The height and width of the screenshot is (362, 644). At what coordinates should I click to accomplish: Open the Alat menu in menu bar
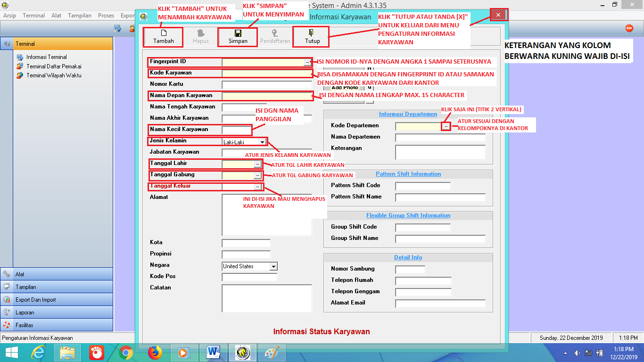click(57, 16)
